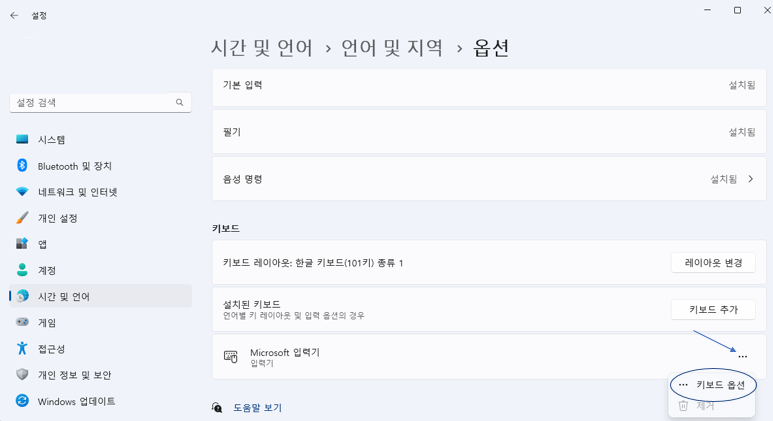Image resolution: width=773 pixels, height=421 pixels.
Task: Open Windows 업데이트 in the sidebar
Action: point(76,401)
